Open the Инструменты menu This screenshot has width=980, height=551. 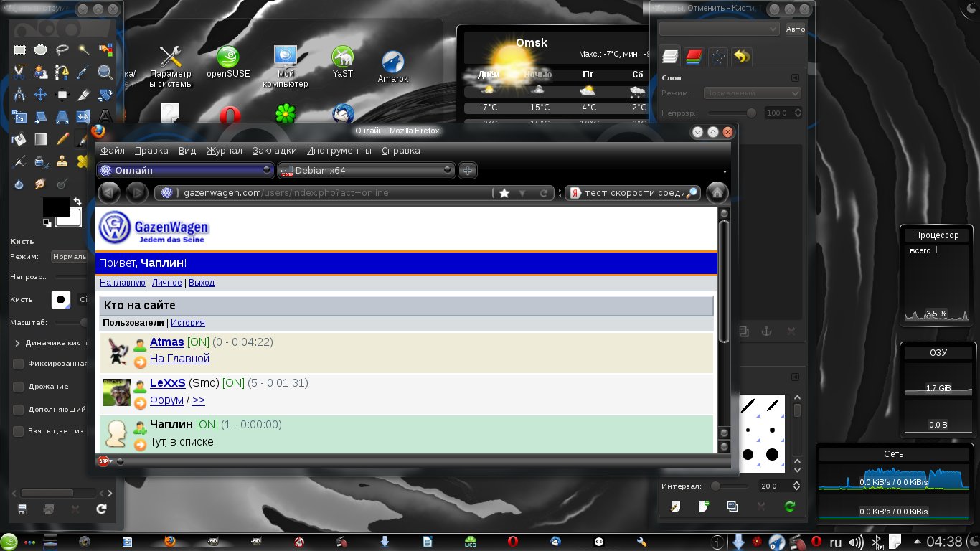tap(339, 151)
